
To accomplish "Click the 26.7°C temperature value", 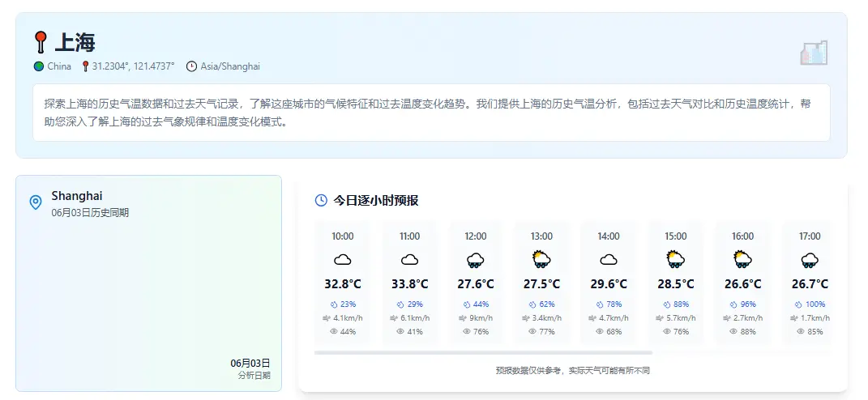I will [x=810, y=284].
